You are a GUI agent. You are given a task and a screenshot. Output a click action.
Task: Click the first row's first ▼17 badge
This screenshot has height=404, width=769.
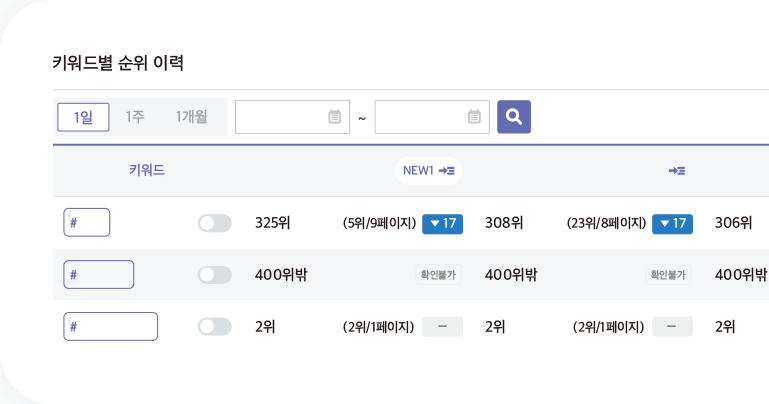pos(442,224)
